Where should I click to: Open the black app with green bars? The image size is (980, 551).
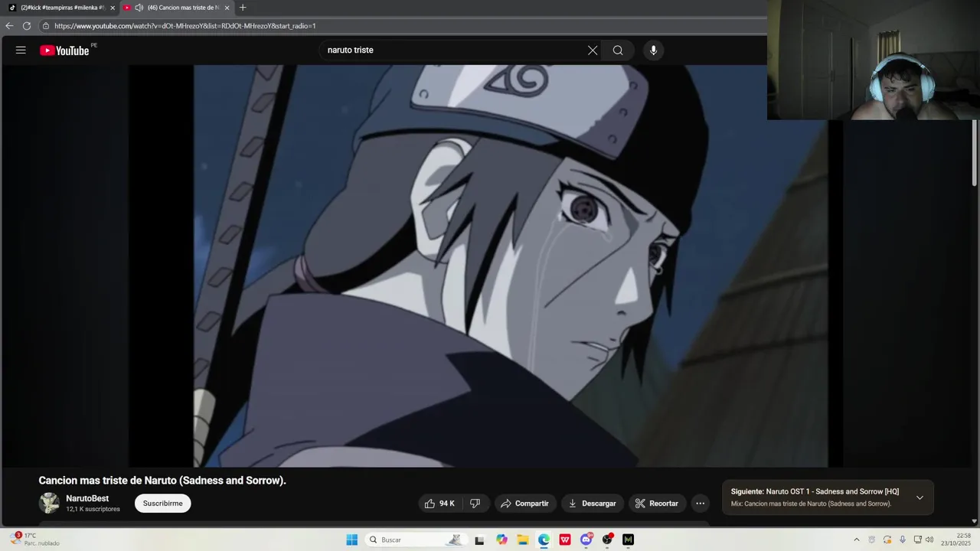pyautogui.click(x=629, y=540)
